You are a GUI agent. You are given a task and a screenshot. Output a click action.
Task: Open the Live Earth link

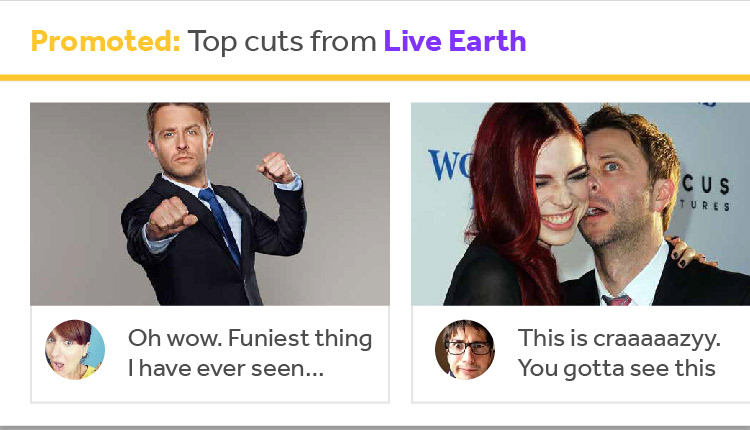click(x=454, y=41)
